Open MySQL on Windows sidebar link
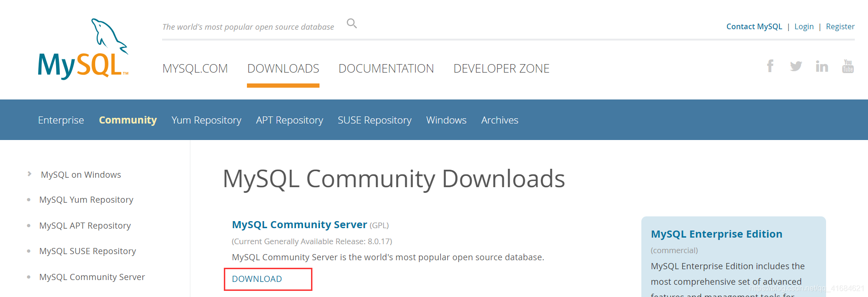This screenshot has height=297, width=868. (81, 175)
